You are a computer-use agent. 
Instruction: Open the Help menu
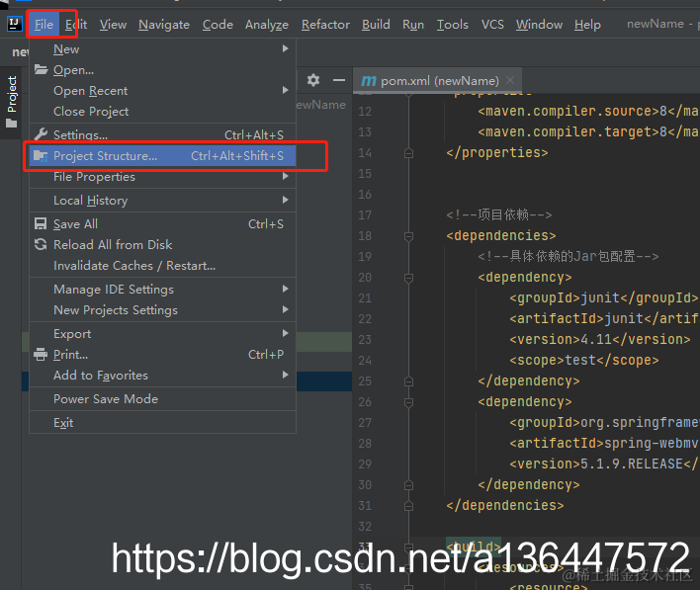[x=587, y=24]
